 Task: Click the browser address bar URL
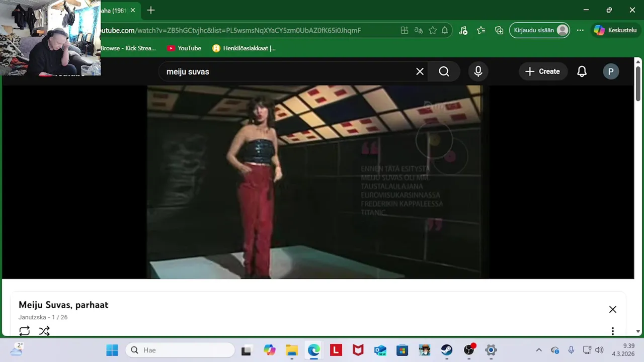tap(230, 30)
